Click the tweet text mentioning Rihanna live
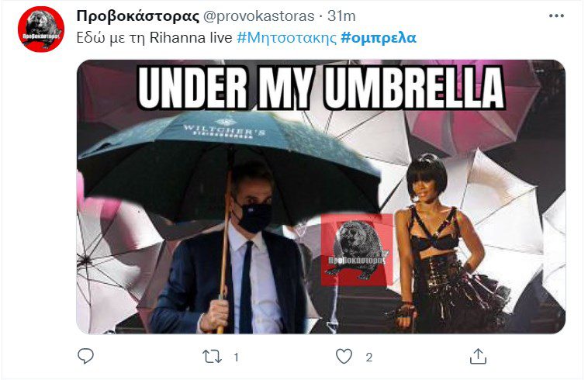 point(154,38)
